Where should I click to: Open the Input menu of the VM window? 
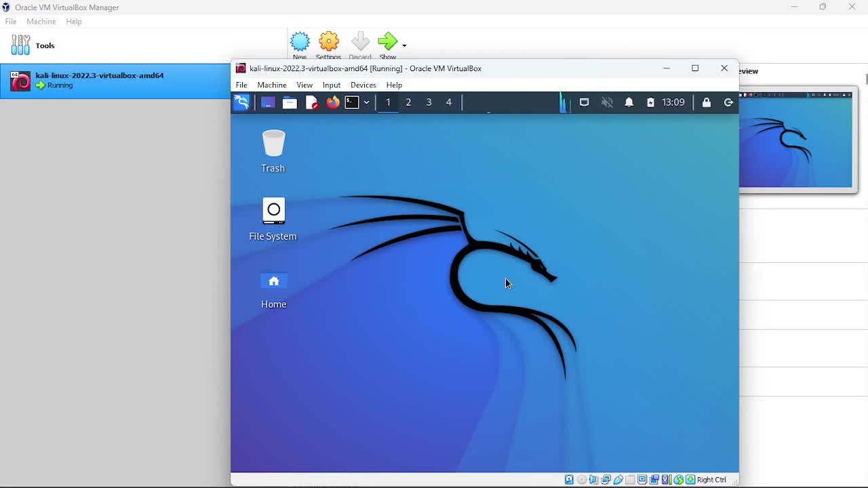coord(332,85)
